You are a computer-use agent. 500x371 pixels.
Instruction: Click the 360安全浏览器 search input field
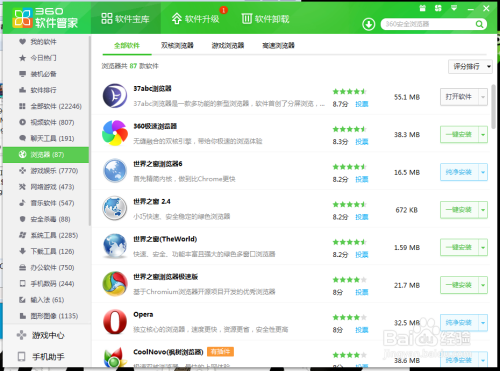click(429, 24)
